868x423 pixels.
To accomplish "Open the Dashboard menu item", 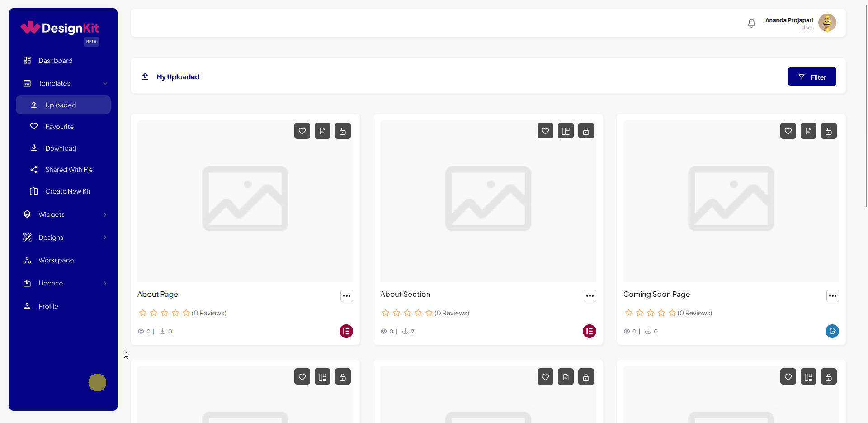I will (56, 60).
